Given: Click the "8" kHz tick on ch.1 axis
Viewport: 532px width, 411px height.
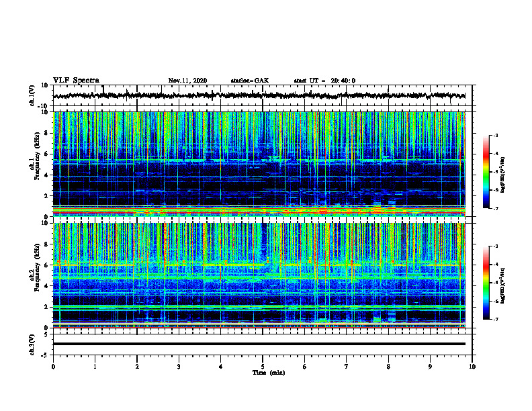Looking at the screenshot, I should 46,133.
